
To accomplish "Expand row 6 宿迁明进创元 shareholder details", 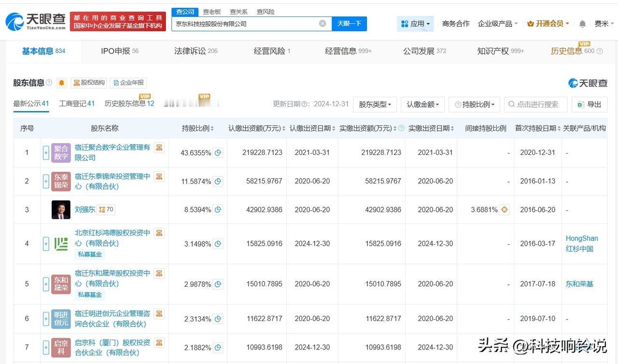I will tap(46, 319).
